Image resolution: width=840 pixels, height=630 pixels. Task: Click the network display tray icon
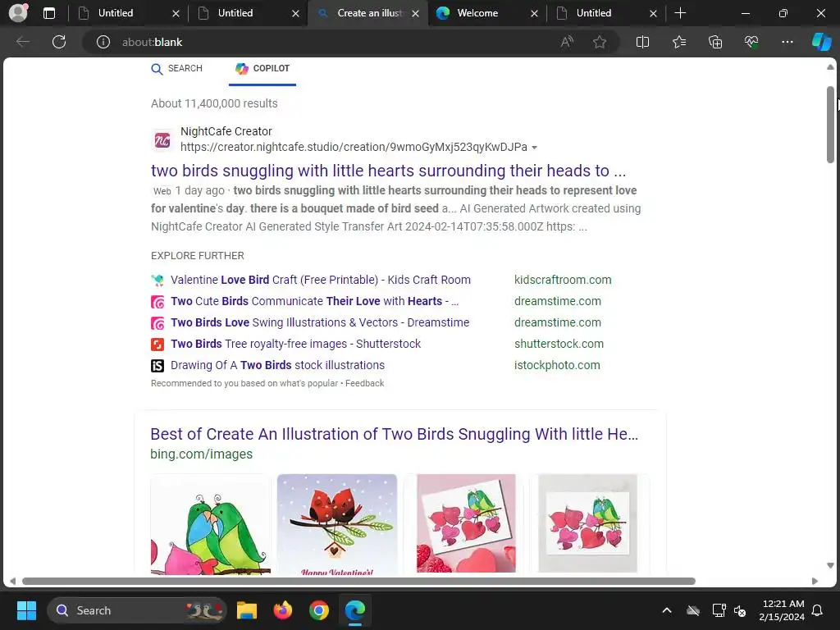[x=719, y=610]
